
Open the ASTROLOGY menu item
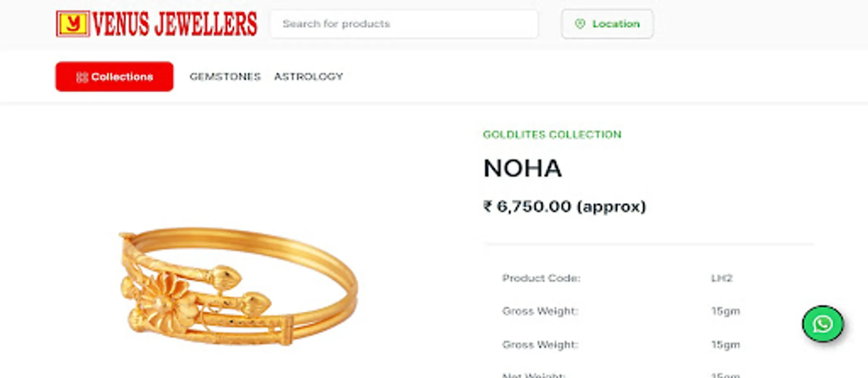(x=309, y=76)
